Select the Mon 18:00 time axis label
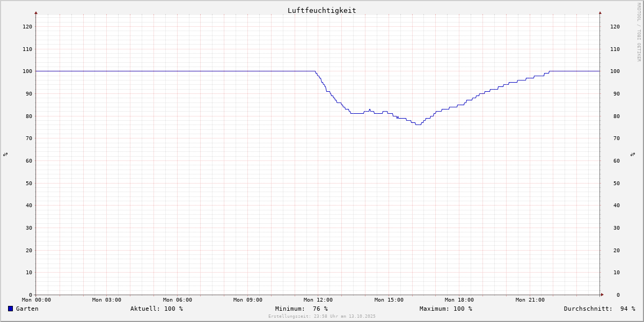 point(459,300)
